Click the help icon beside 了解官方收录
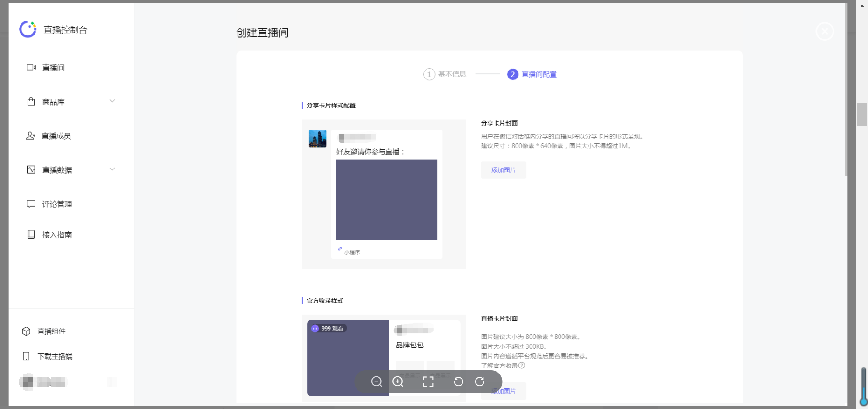868x409 pixels. point(522,366)
